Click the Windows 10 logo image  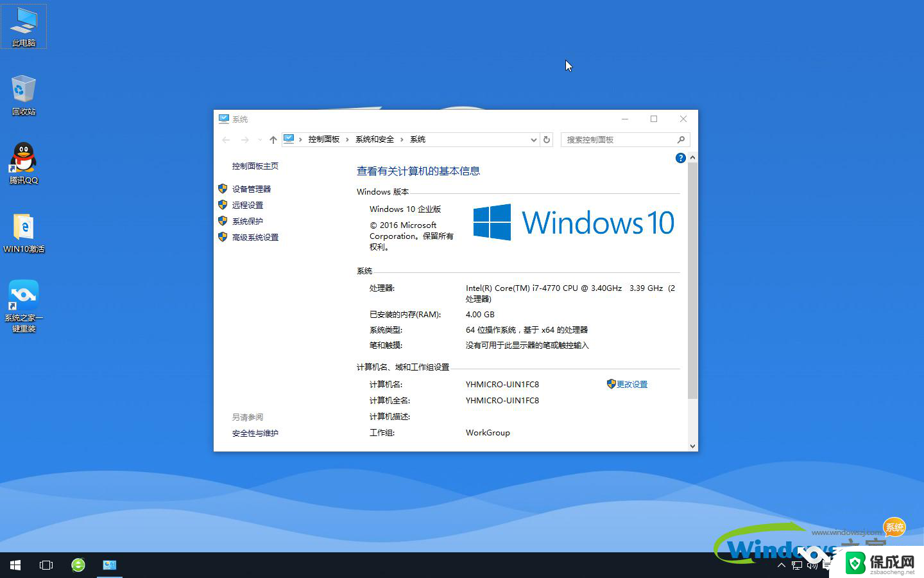[x=574, y=223]
